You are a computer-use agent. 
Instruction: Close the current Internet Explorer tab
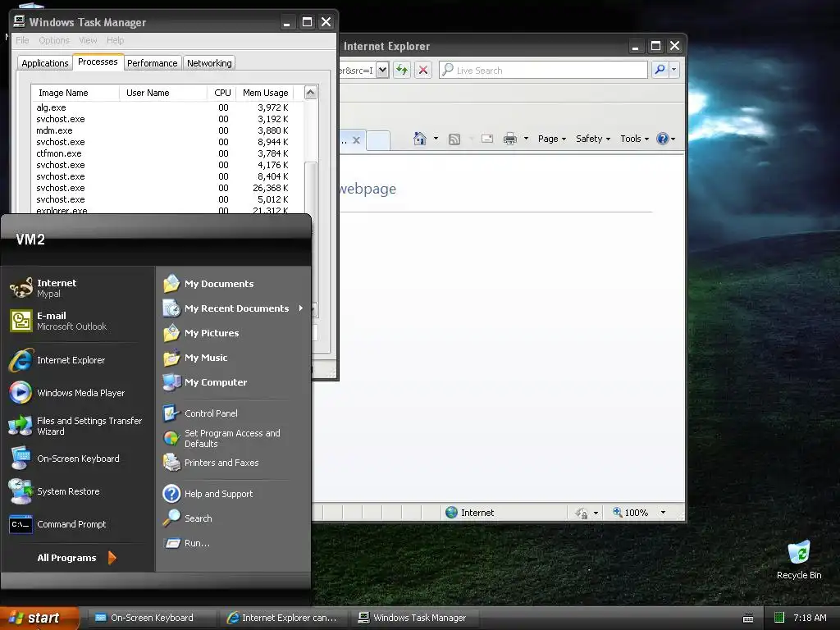356,140
